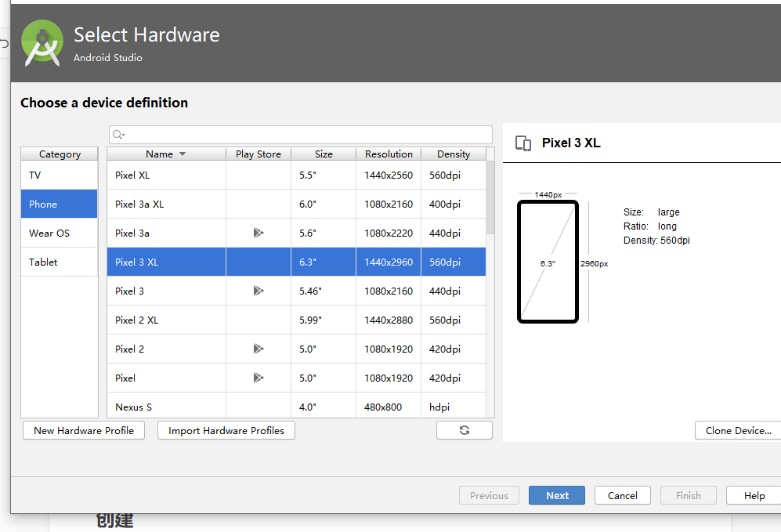
Task: Click the Cancel button
Action: click(x=623, y=495)
